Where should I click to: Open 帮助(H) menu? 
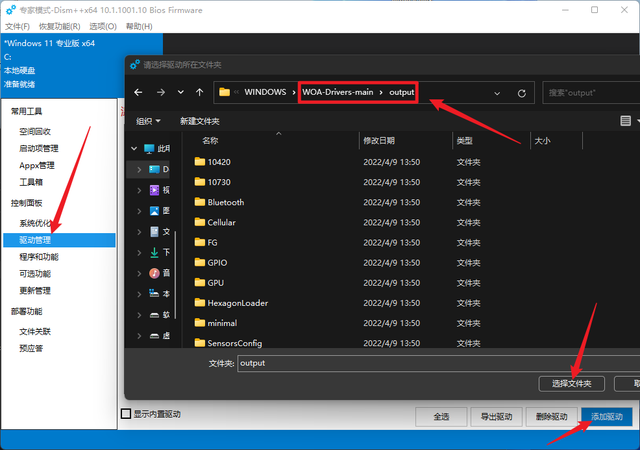[139, 27]
